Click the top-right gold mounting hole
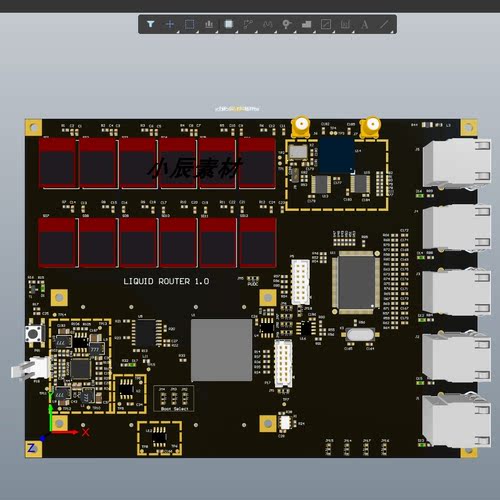 click(469, 127)
